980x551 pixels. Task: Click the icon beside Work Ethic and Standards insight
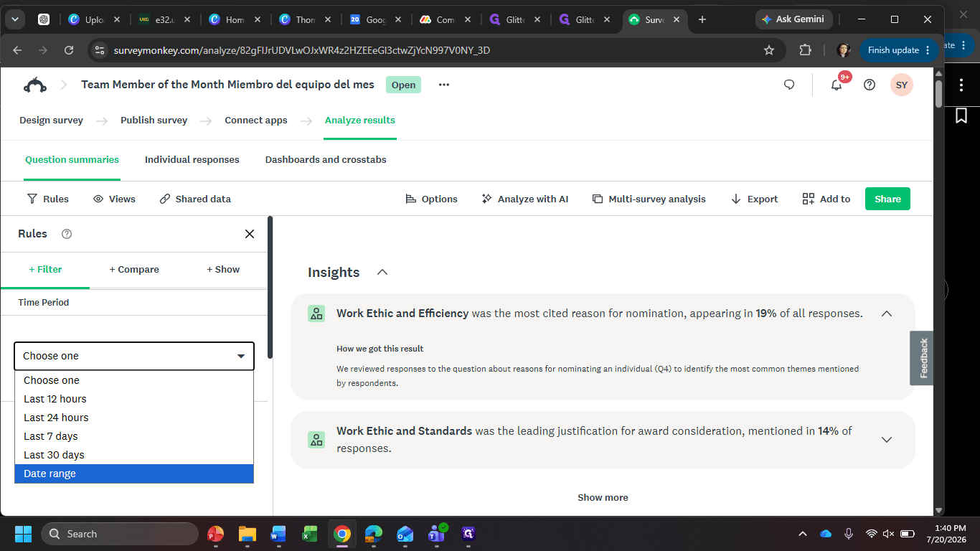pos(316,440)
